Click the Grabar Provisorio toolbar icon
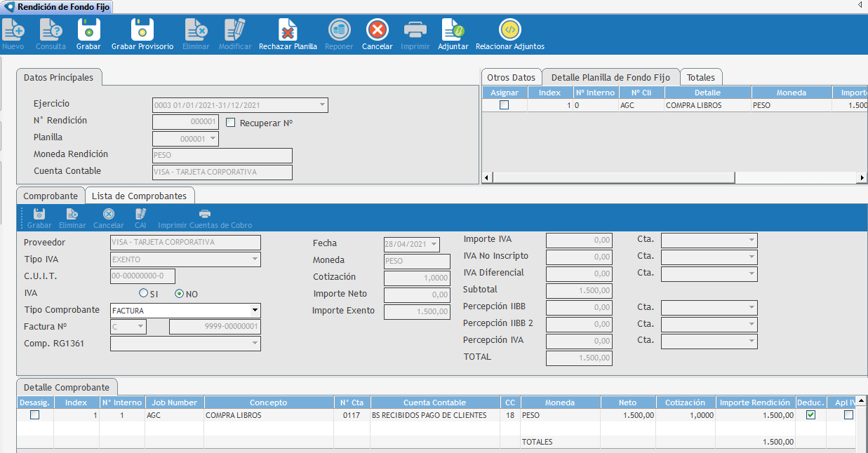Image resolution: width=868 pixels, height=453 pixels. click(142, 30)
